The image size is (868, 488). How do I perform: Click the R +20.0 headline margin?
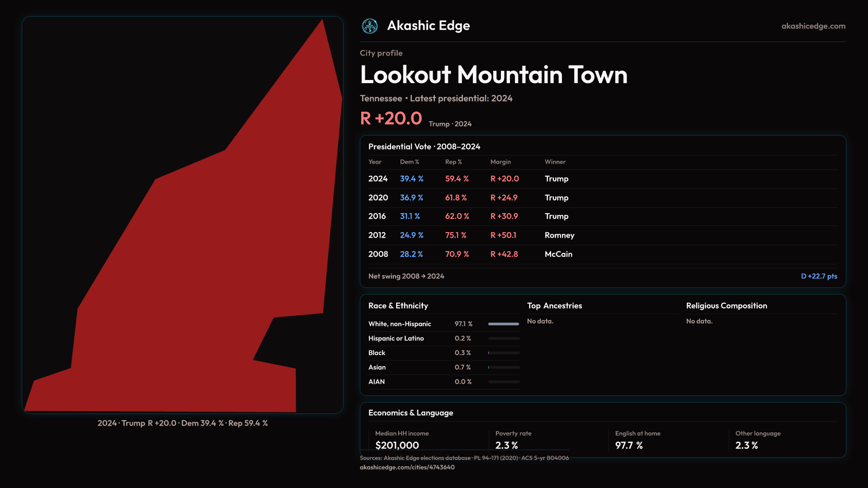(x=391, y=118)
